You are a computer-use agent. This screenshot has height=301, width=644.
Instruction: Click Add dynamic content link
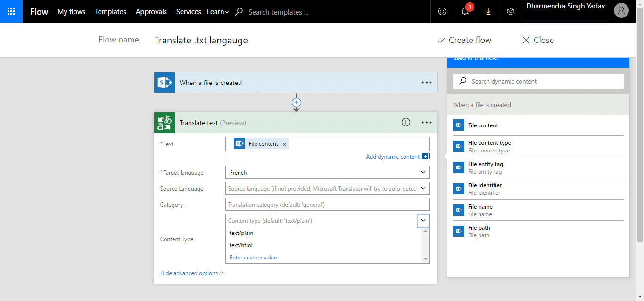click(393, 157)
